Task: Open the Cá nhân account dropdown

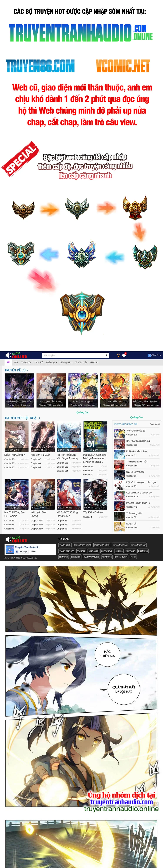Action: (x=156, y=355)
